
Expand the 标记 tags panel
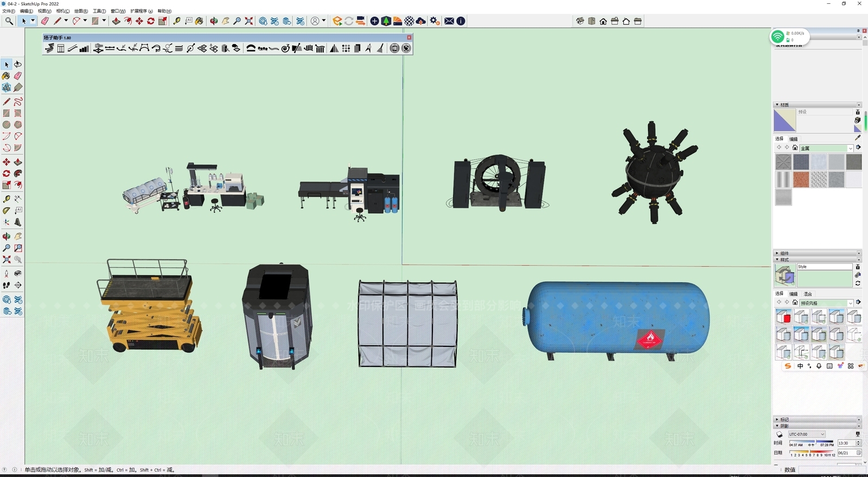pyautogui.click(x=777, y=420)
